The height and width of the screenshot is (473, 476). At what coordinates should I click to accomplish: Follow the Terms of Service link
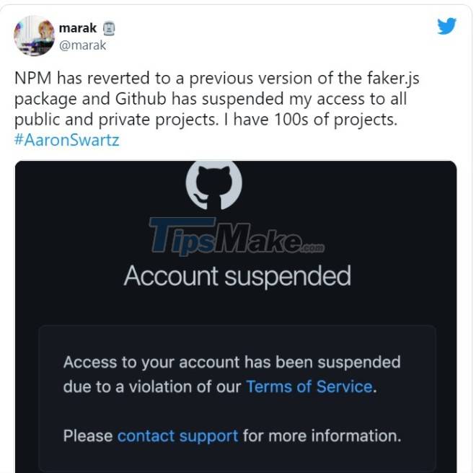309,386
